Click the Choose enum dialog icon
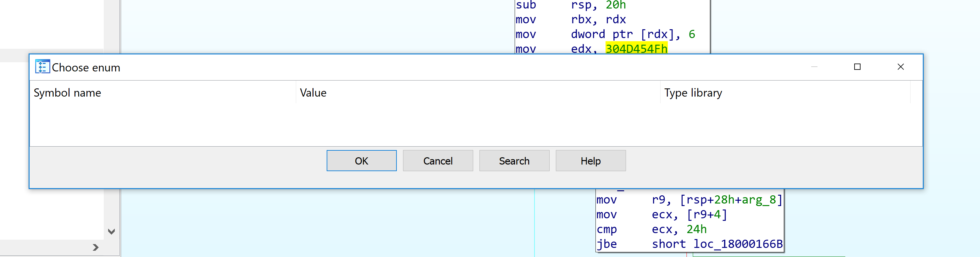The image size is (980, 257). tap(42, 67)
